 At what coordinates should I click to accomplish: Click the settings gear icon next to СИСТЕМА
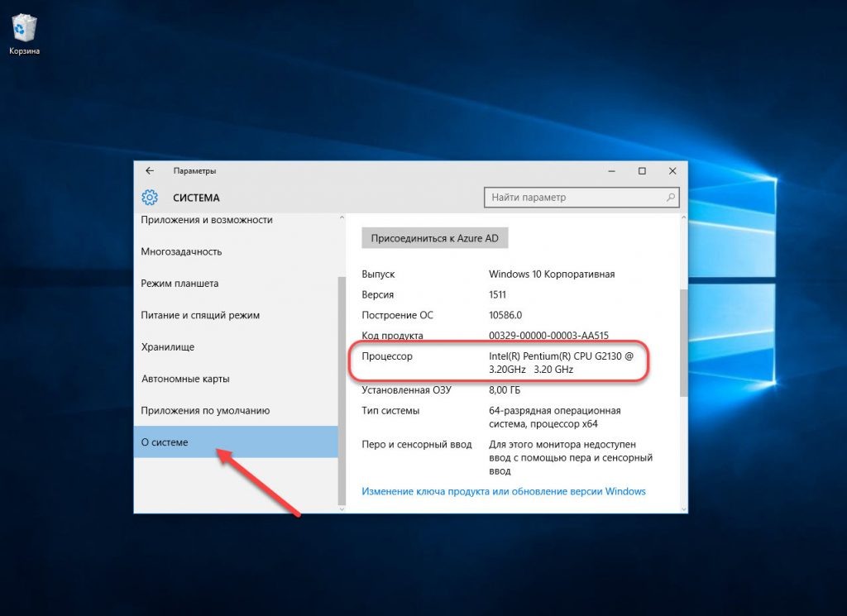[150, 197]
